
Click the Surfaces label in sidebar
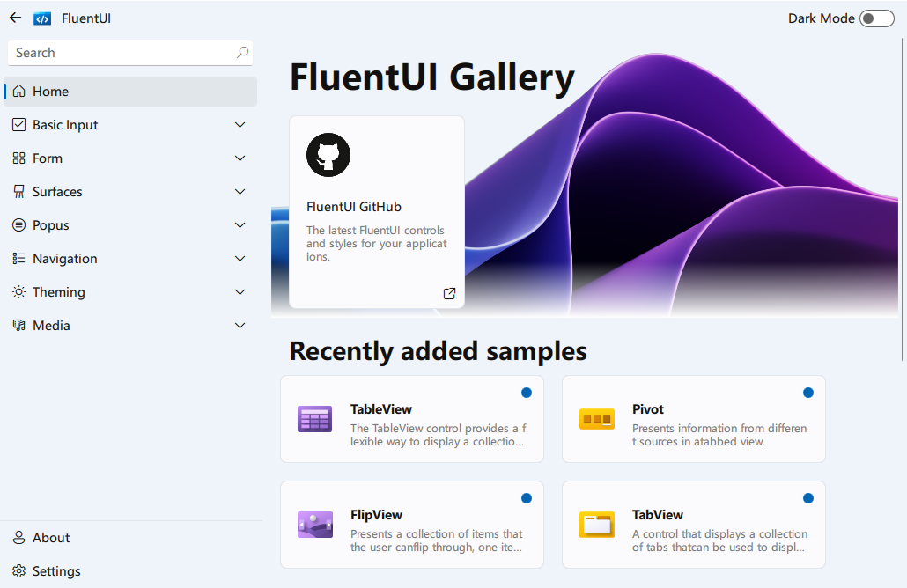click(x=57, y=191)
